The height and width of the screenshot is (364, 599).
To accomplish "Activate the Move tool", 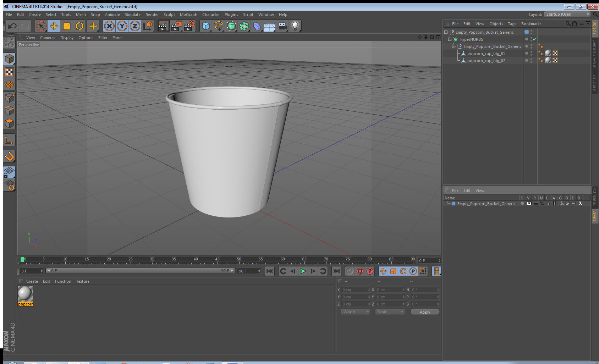I will click(x=54, y=26).
